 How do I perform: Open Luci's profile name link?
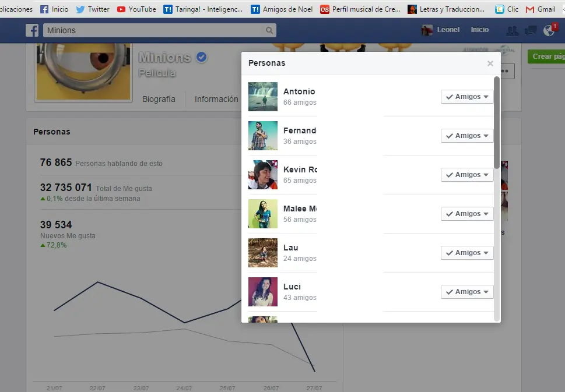292,287
